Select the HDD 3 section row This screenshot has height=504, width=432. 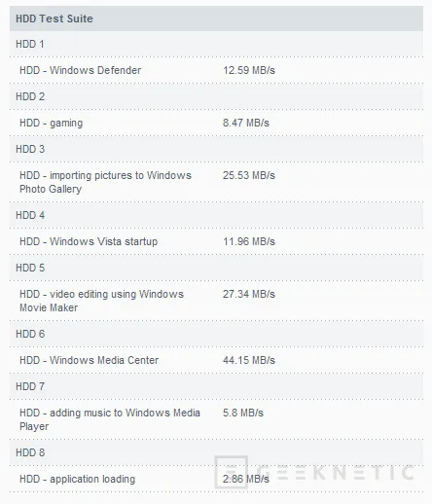pos(216,149)
